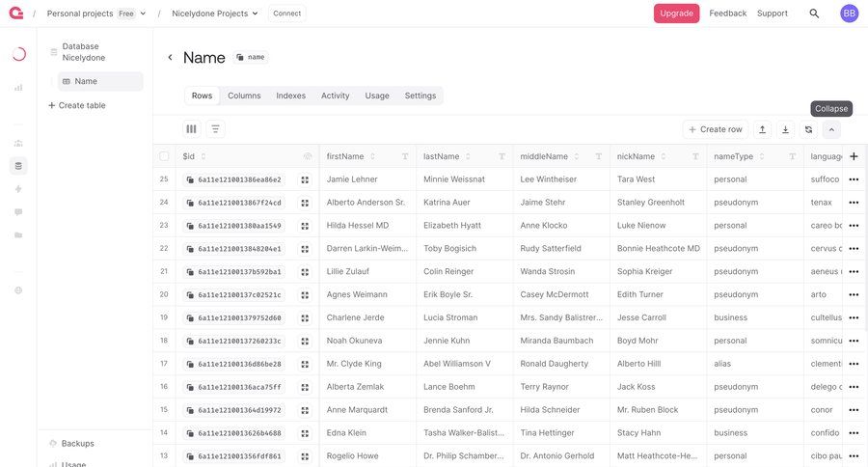The width and height of the screenshot is (868, 467).
Task: Open the Feedback link
Action: 727,14
